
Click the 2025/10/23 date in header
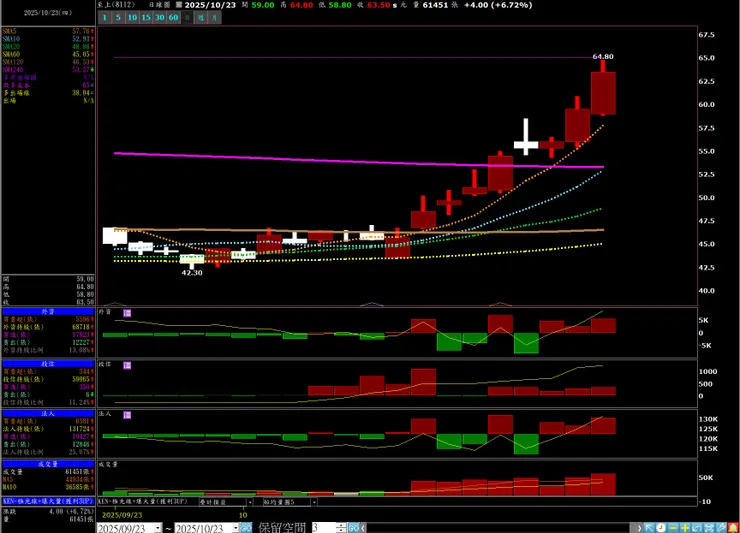[210, 5]
